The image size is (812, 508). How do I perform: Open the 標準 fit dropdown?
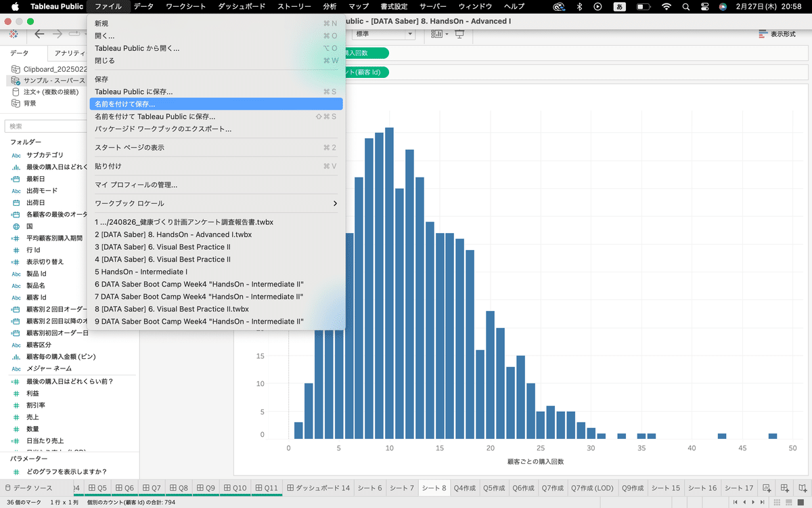[410, 33]
